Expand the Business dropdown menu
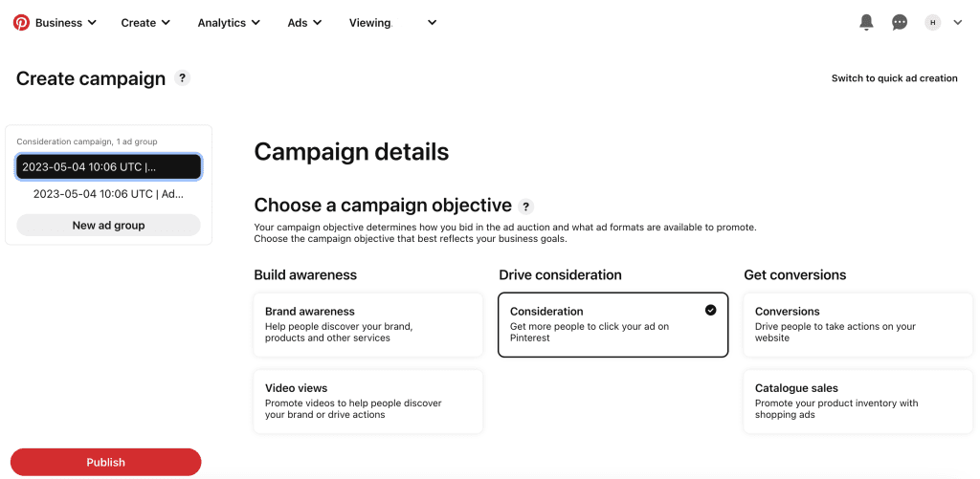The height and width of the screenshot is (479, 980). point(66,23)
